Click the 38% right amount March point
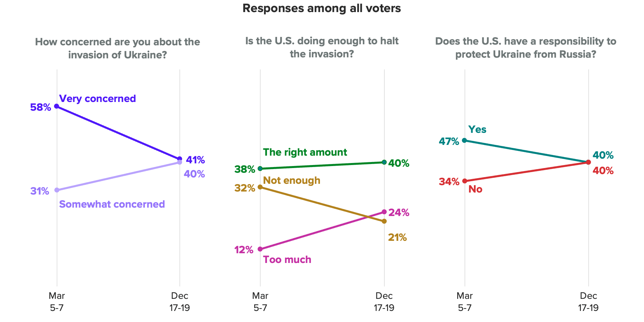 (x=260, y=168)
